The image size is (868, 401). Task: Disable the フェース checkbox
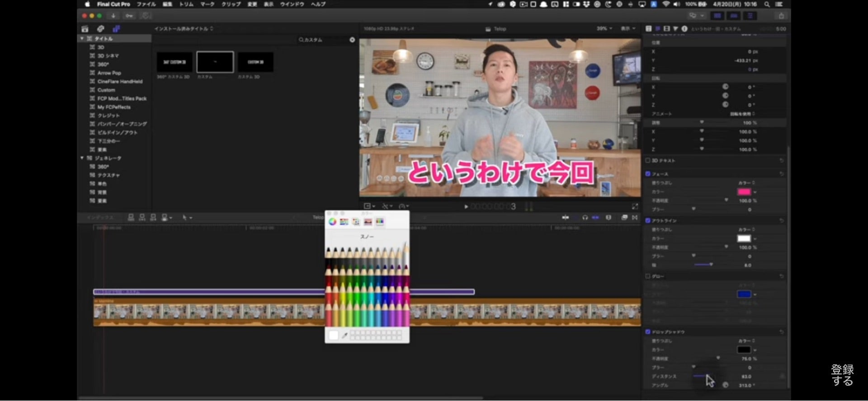(x=648, y=174)
